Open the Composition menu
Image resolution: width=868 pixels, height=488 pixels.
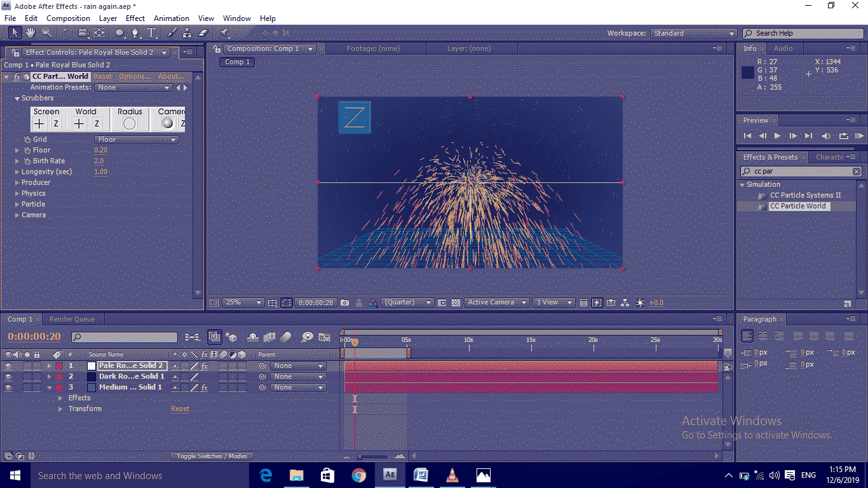[68, 18]
